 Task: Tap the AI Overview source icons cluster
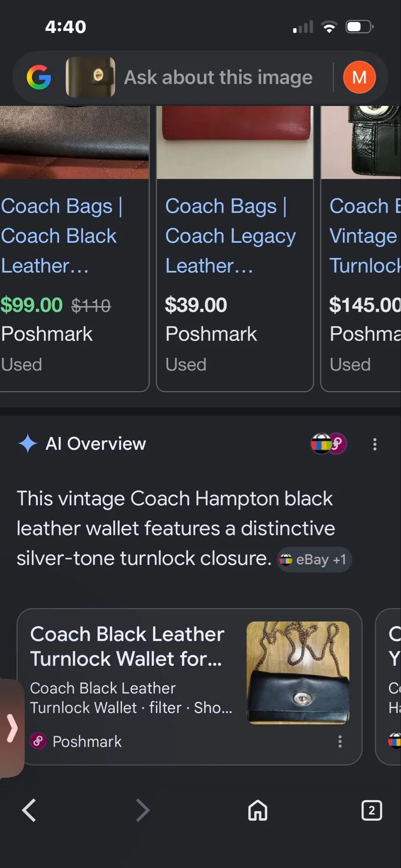(329, 444)
